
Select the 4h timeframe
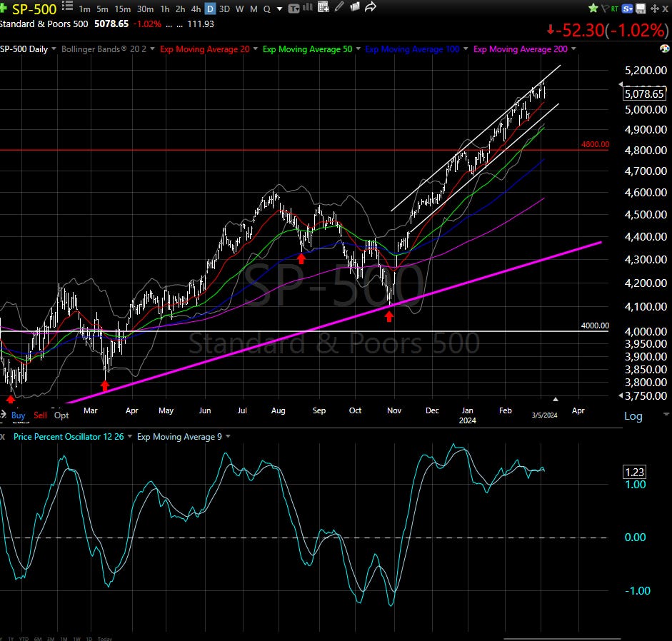click(x=196, y=9)
